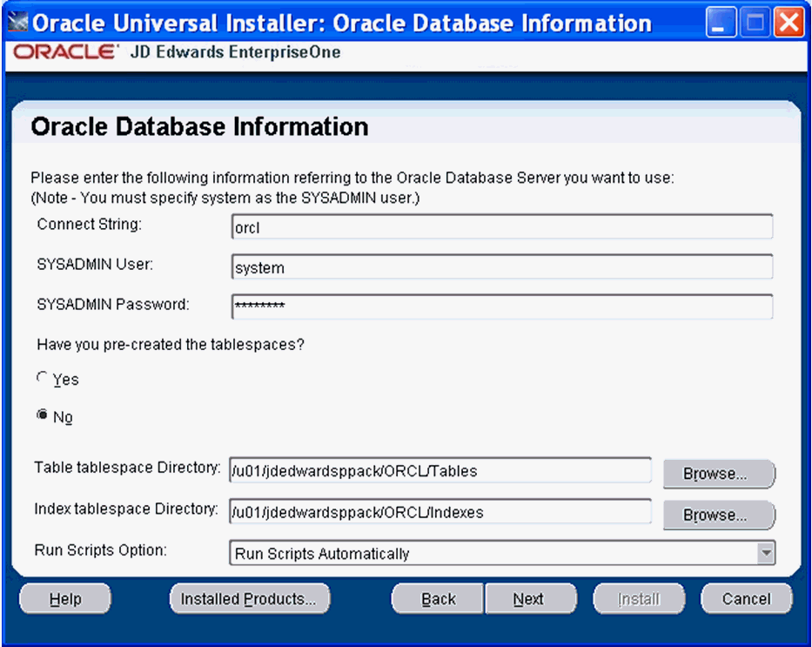Go Back to the previous installer step
Screen dimensions: 812x647
tap(438, 599)
